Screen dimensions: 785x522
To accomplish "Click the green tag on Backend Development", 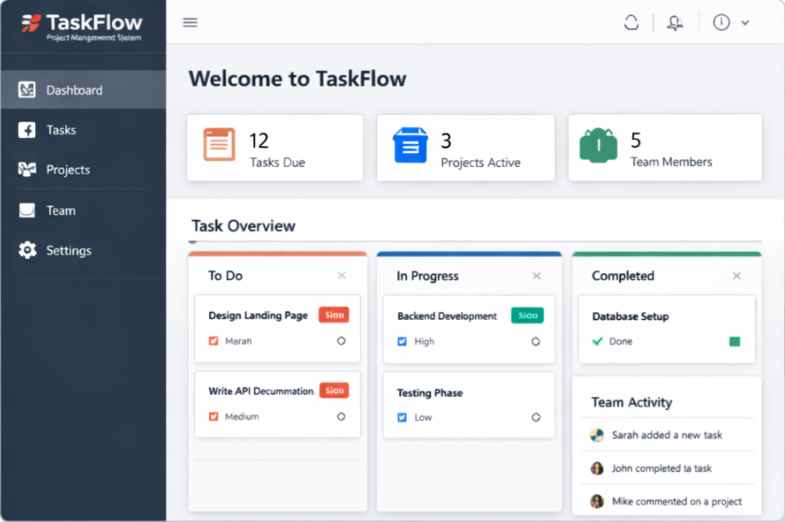I will point(527,315).
